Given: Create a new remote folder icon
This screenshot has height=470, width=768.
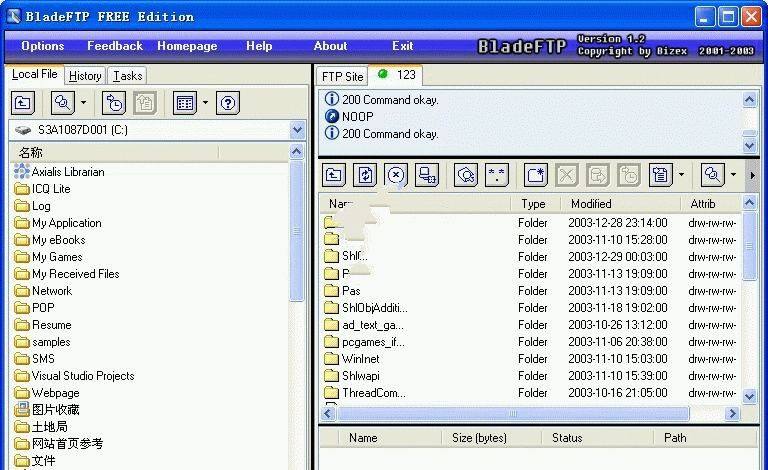Looking at the screenshot, I should [535, 175].
